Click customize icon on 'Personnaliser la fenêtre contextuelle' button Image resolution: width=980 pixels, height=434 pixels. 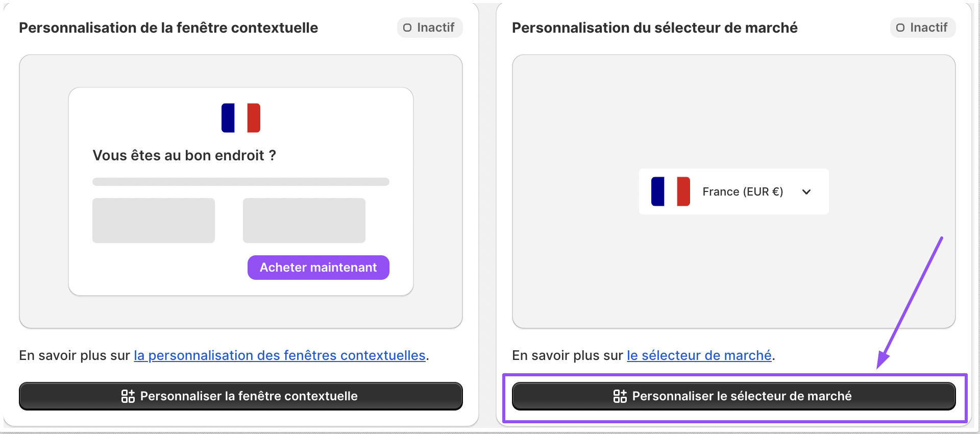[128, 396]
